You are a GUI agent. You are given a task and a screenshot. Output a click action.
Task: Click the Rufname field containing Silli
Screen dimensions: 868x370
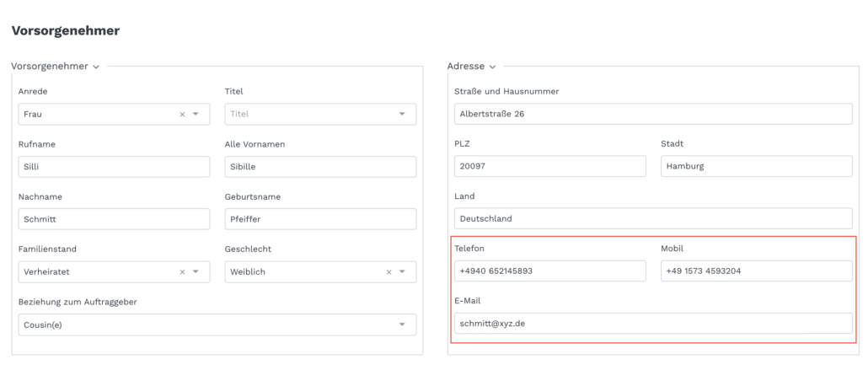pyautogui.click(x=114, y=167)
